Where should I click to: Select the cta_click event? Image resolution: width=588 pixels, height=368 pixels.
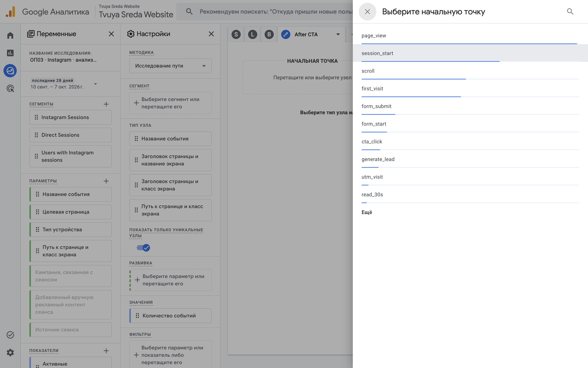470,141
